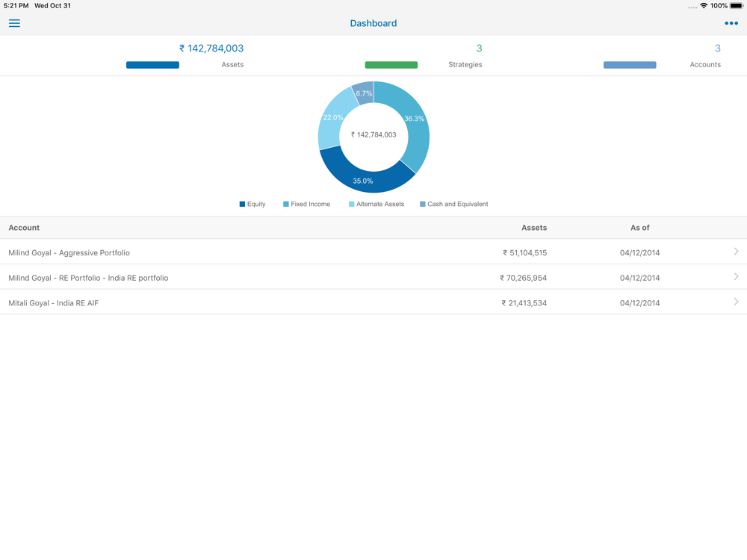Tap the dark blue Assets bar
The height and width of the screenshot is (560, 747).
pyautogui.click(x=152, y=65)
